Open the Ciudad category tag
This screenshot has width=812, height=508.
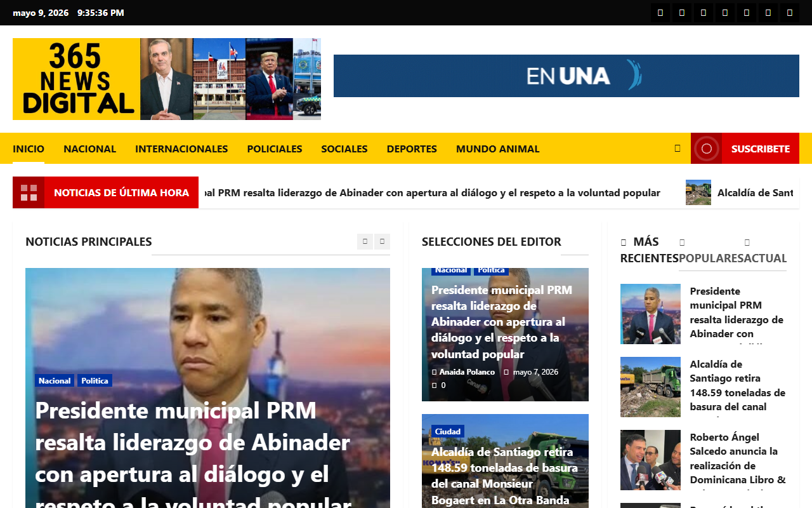coord(448,431)
